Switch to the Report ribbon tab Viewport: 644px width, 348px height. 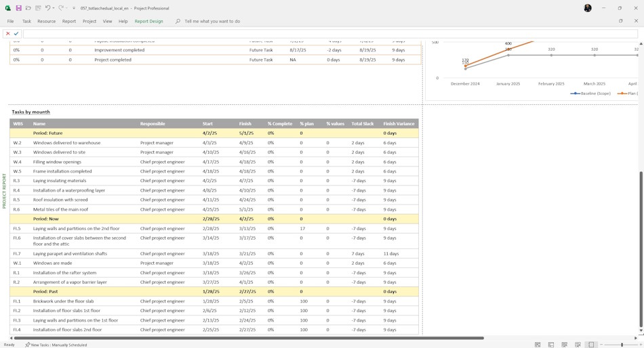pos(69,21)
